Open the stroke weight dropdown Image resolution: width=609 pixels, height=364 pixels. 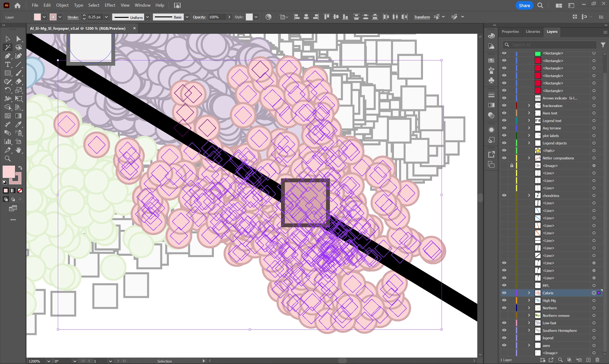[106, 17]
